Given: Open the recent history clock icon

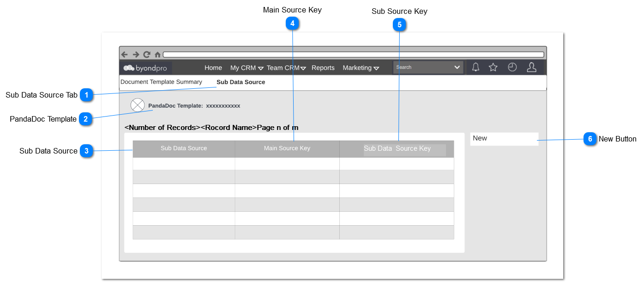Looking at the screenshot, I should click(512, 67).
